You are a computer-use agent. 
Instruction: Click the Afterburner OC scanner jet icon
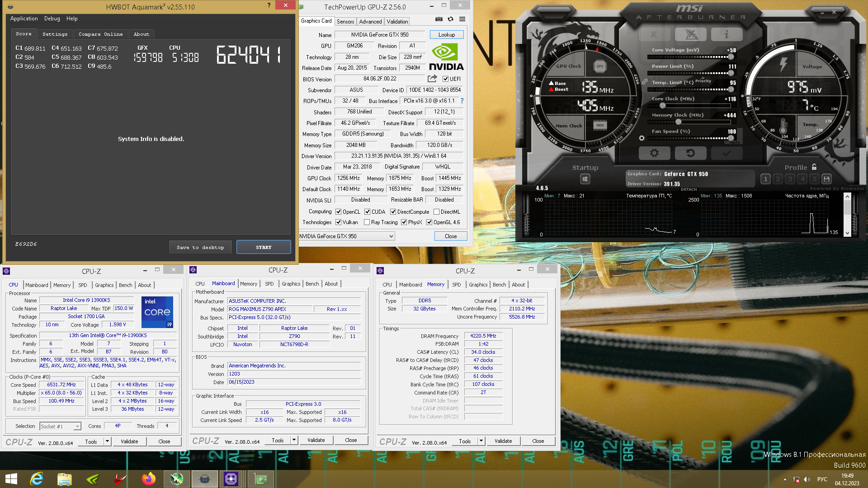pos(690,34)
